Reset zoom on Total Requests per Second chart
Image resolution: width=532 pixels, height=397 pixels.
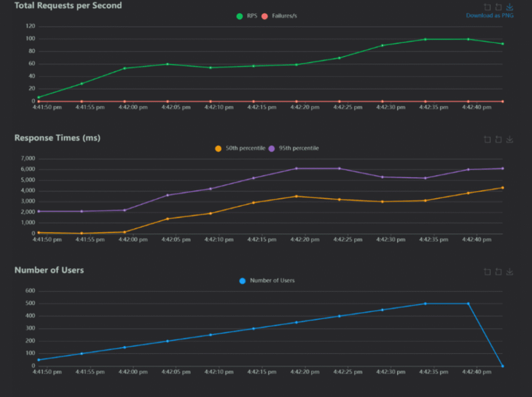499,7
